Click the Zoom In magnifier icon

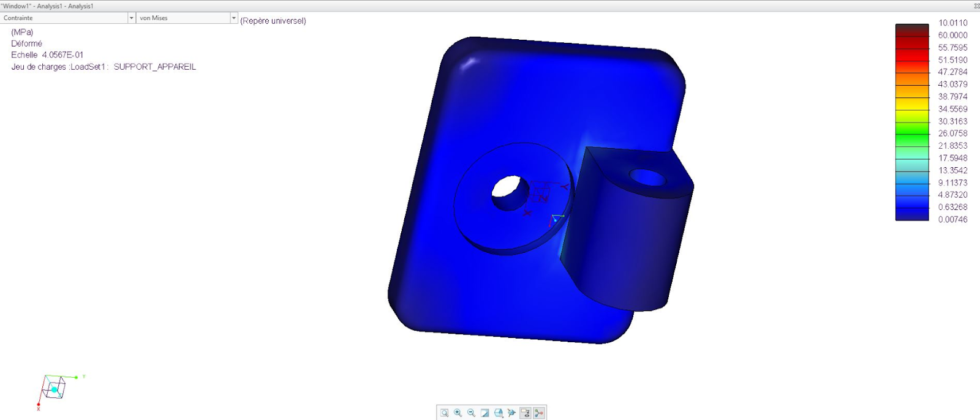(x=458, y=413)
